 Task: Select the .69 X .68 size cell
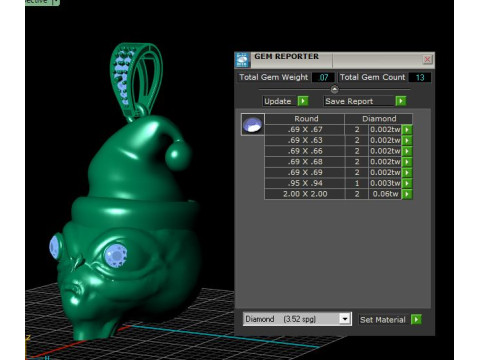(x=305, y=162)
